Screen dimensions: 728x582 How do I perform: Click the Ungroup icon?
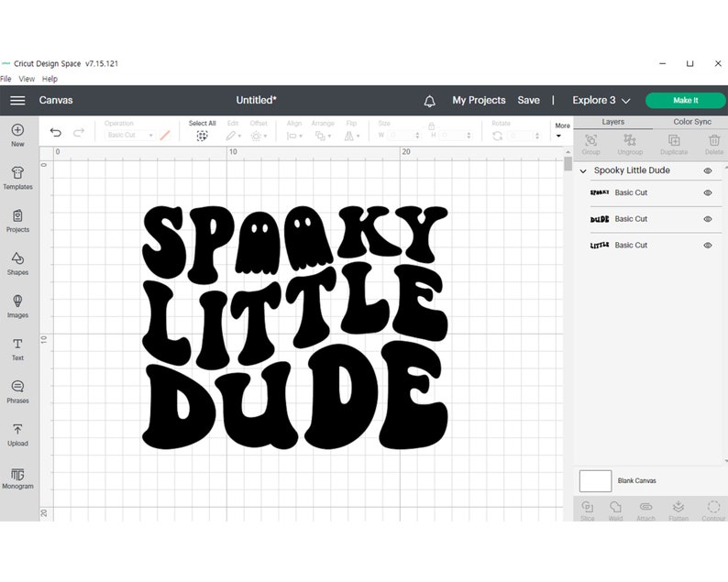click(x=630, y=140)
